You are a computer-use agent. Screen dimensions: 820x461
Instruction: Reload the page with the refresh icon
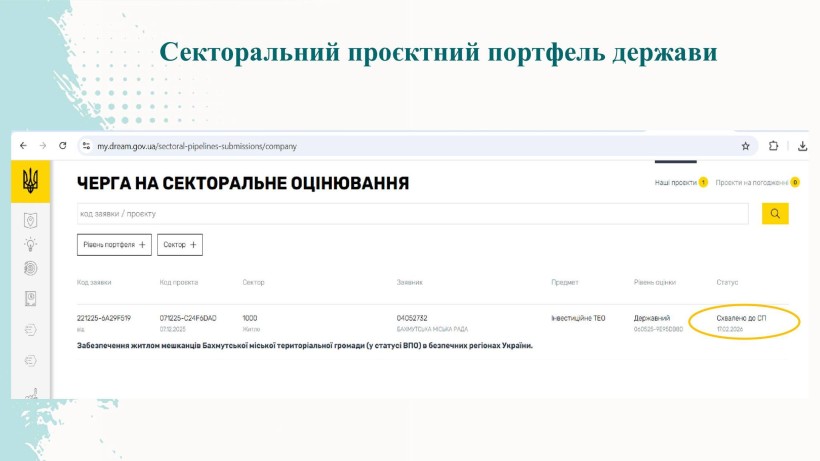click(x=63, y=146)
